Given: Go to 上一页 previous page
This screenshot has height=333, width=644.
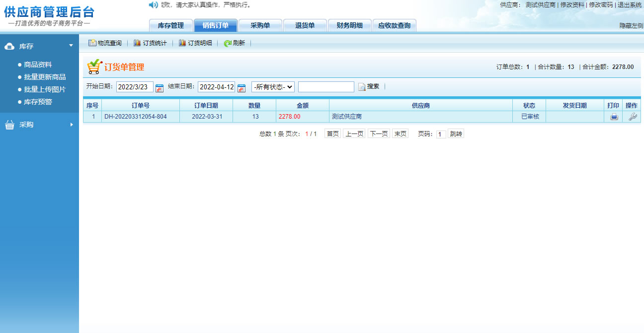Looking at the screenshot, I should 354,134.
